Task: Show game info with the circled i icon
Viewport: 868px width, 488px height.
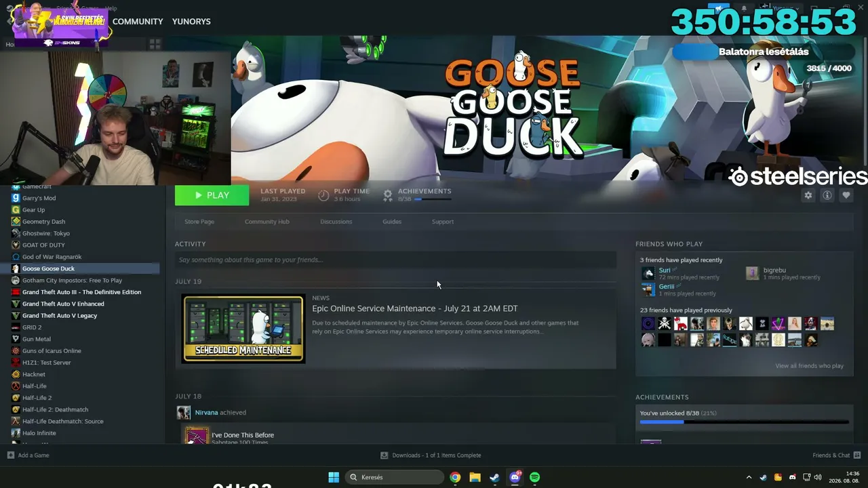Action: (x=827, y=195)
